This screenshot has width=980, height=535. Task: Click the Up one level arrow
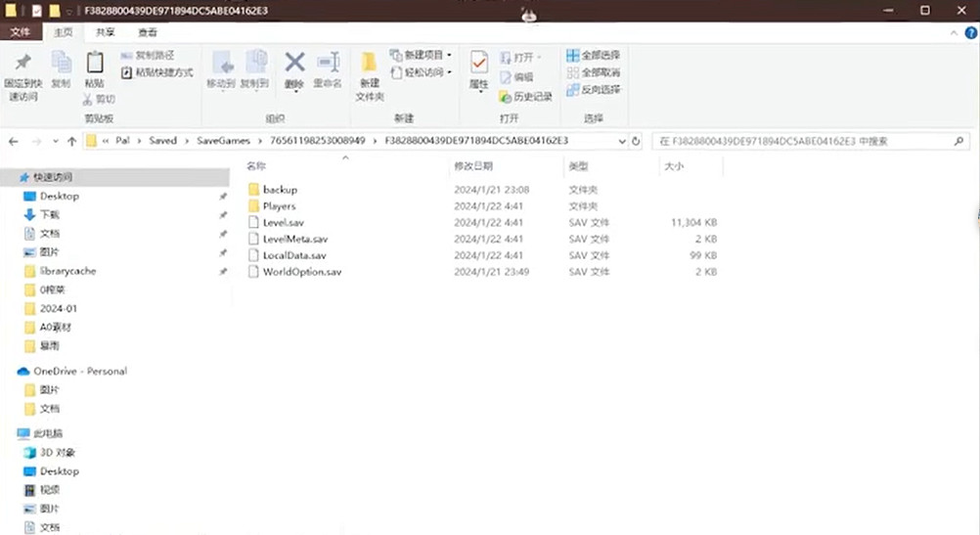point(71,142)
